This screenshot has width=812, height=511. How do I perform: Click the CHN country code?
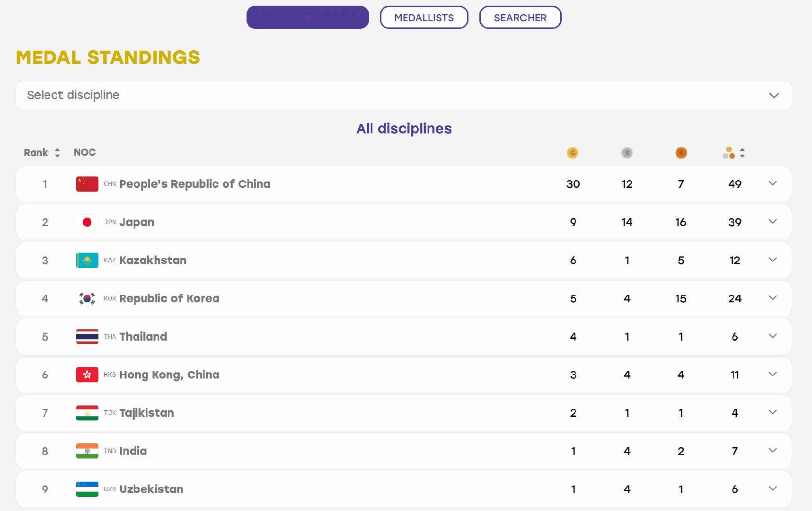[x=110, y=184]
